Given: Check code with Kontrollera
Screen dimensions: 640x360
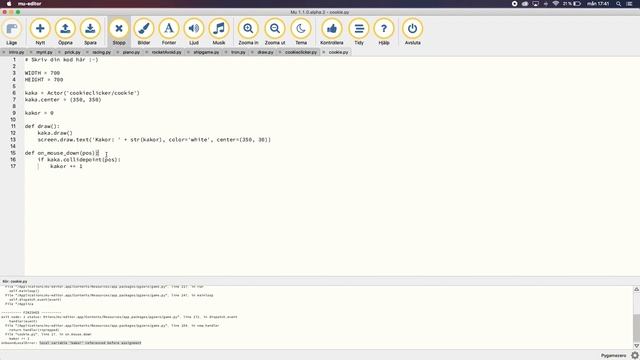Looking at the screenshot, I should (x=331, y=31).
